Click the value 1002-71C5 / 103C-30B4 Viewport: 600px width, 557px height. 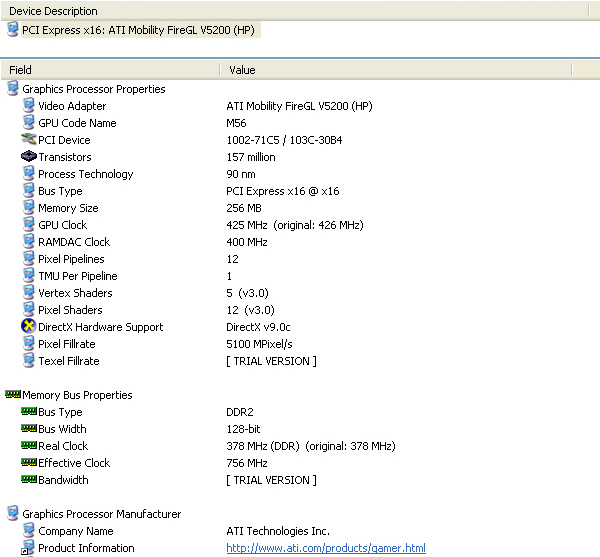284,140
